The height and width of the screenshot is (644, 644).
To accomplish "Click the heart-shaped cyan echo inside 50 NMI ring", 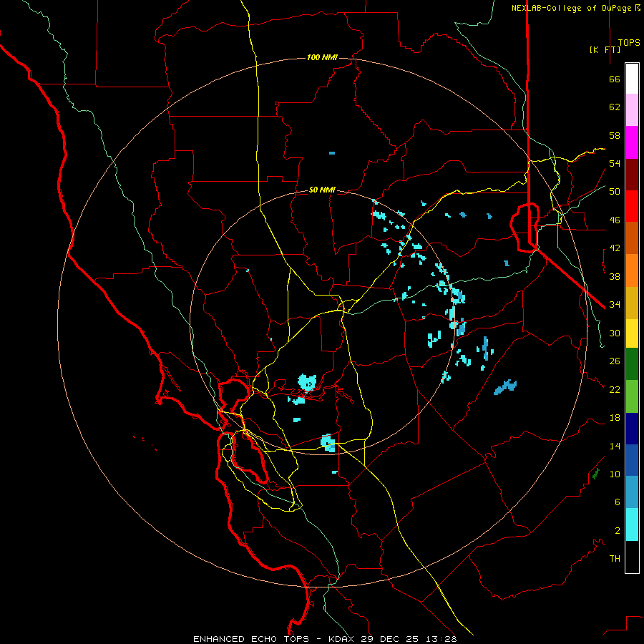I will click(x=307, y=382).
